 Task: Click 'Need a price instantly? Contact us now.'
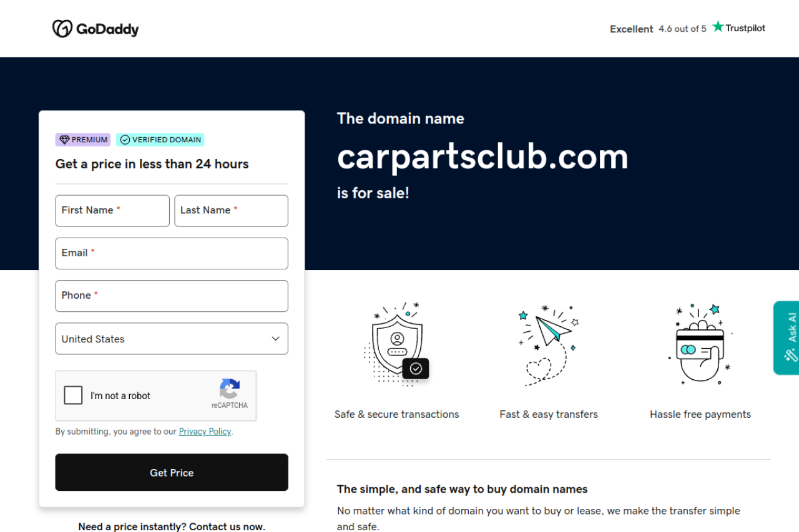coord(172,526)
